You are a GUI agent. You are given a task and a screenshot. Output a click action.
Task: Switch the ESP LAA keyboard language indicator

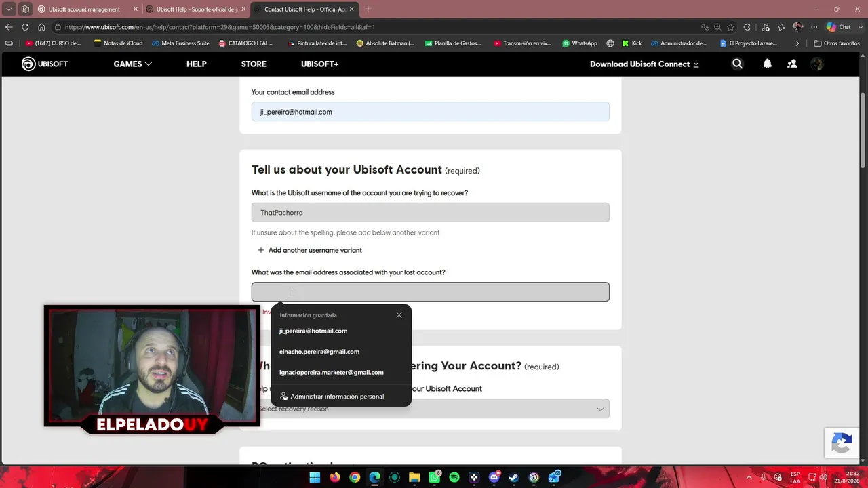[x=795, y=477]
